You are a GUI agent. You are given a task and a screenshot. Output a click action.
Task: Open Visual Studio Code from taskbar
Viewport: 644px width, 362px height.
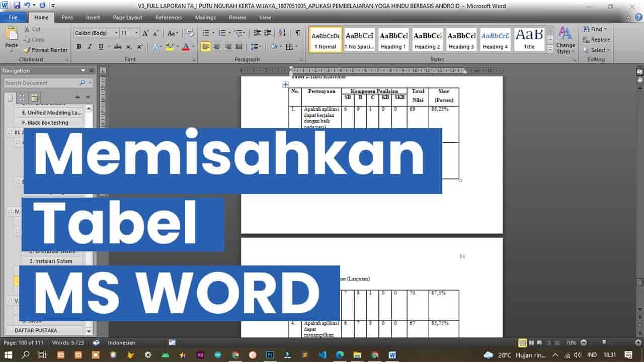pyautogui.click(x=322, y=354)
